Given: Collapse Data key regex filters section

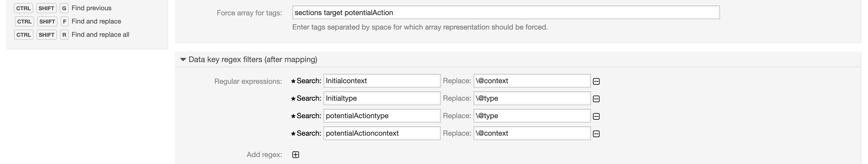Looking at the screenshot, I should tap(183, 60).
